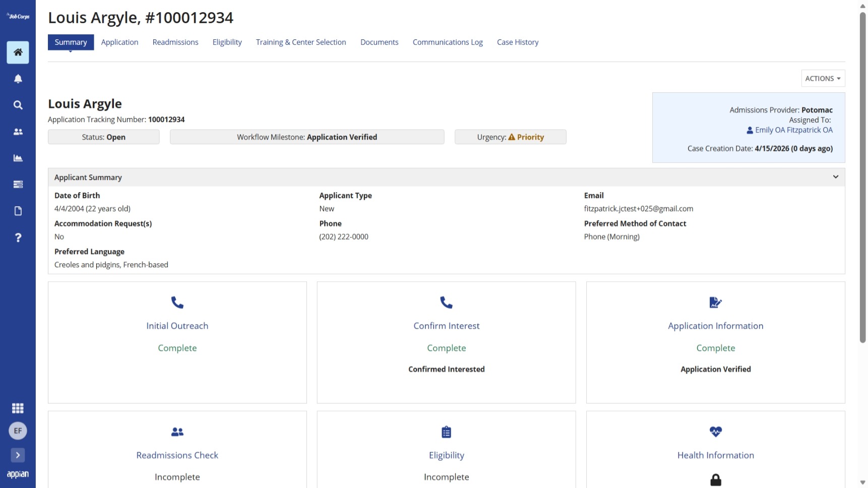Click Incomplete status under Readmissions Check
The image size is (868, 488).
[x=177, y=477]
